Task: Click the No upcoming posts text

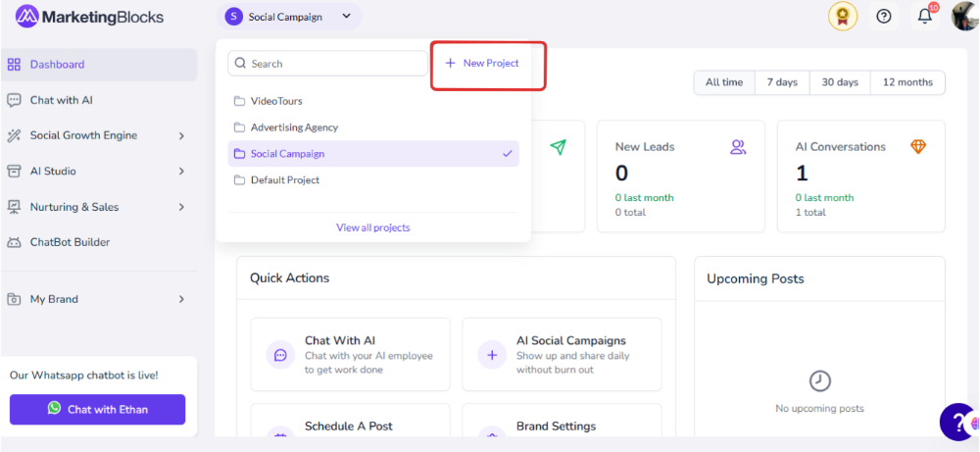Action: (819, 408)
